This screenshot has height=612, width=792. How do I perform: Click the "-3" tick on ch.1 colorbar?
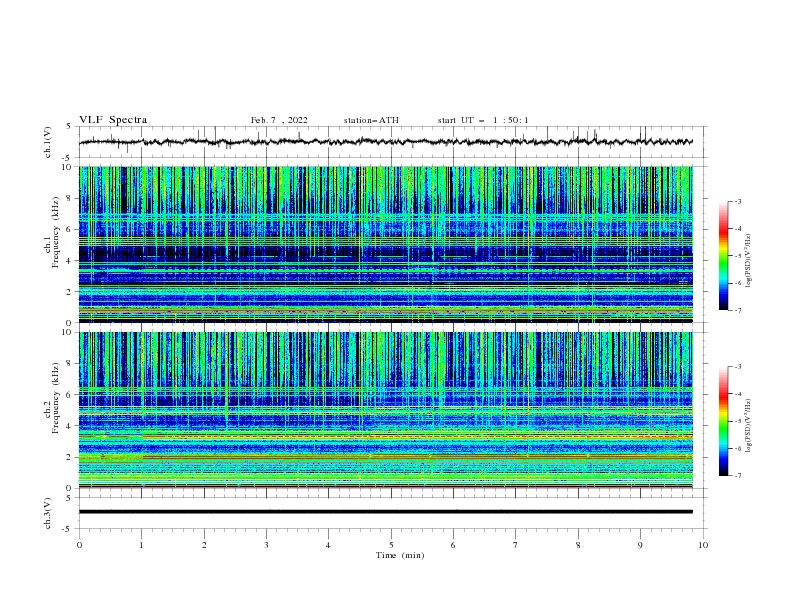(x=738, y=201)
